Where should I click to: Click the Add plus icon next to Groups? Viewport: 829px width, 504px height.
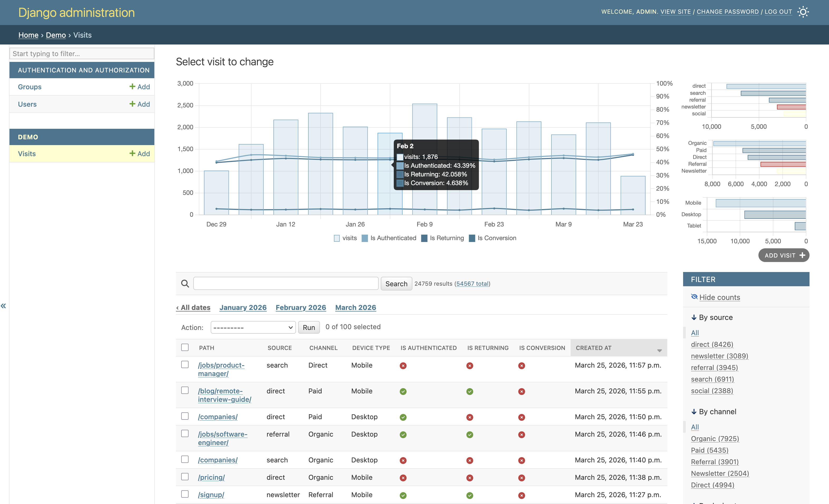[x=132, y=86]
